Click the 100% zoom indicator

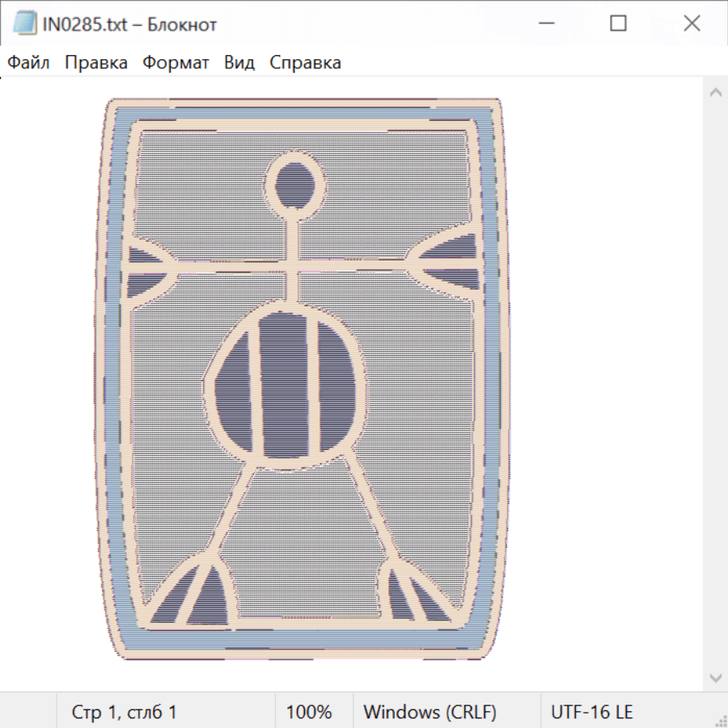(309, 712)
